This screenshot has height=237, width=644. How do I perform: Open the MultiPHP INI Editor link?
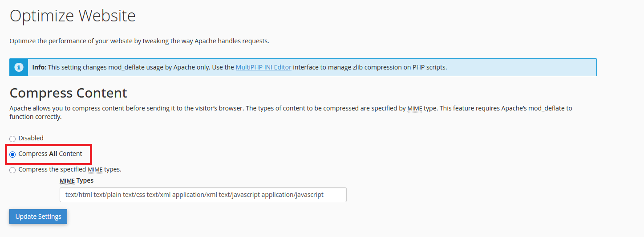(x=263, y=67)
